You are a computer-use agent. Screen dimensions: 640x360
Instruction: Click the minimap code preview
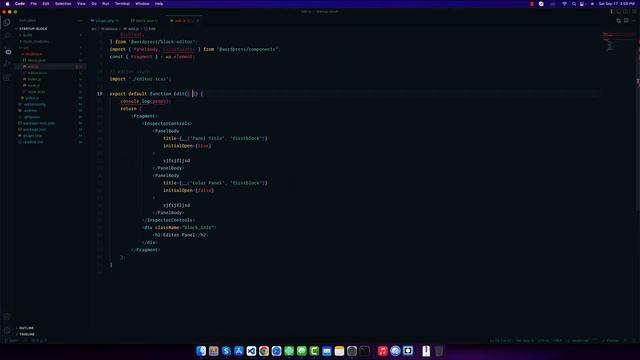(618, 41)
